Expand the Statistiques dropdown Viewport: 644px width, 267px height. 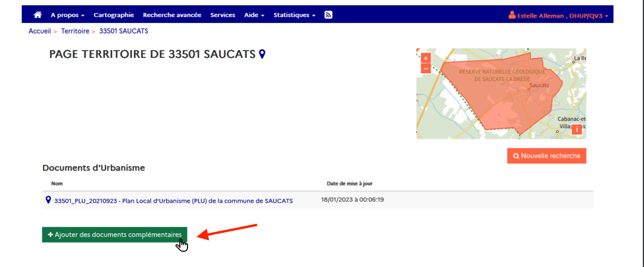pyautogui.click(x=294, y=15)
